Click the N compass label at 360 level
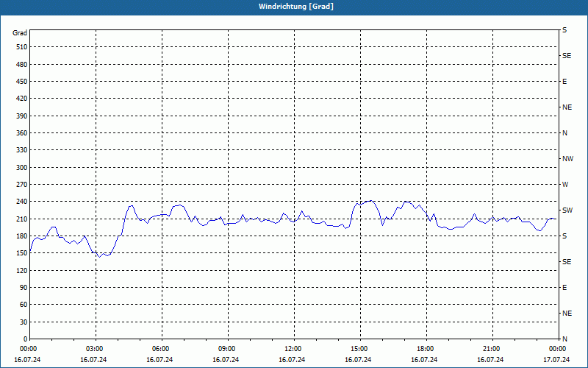This screenshot has width=588, height=368. click(564, 133)
